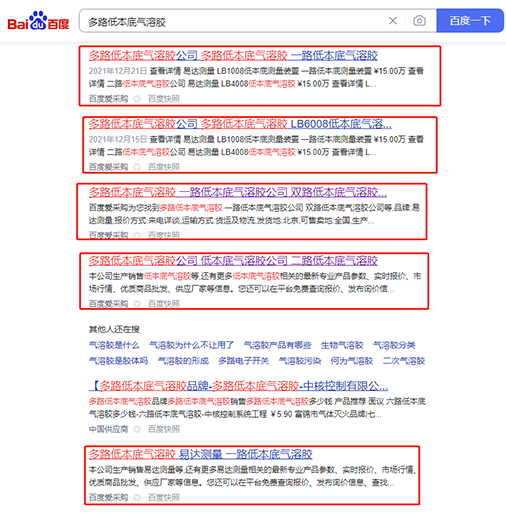Click related search 气溶胶为什么不让用了
Screen dimensions: 506x517
point(191,345)
